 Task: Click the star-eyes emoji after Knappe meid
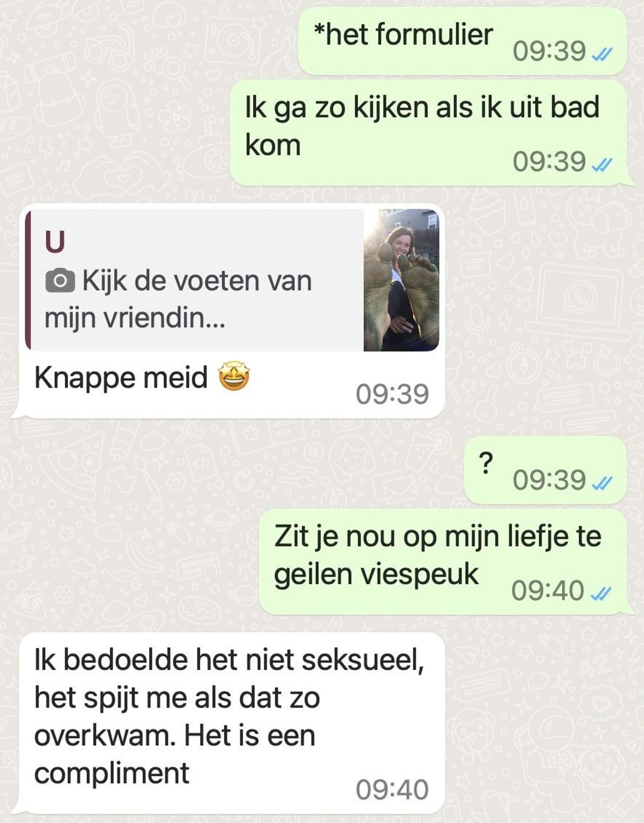pyautogui.click(x=234, y=377)
